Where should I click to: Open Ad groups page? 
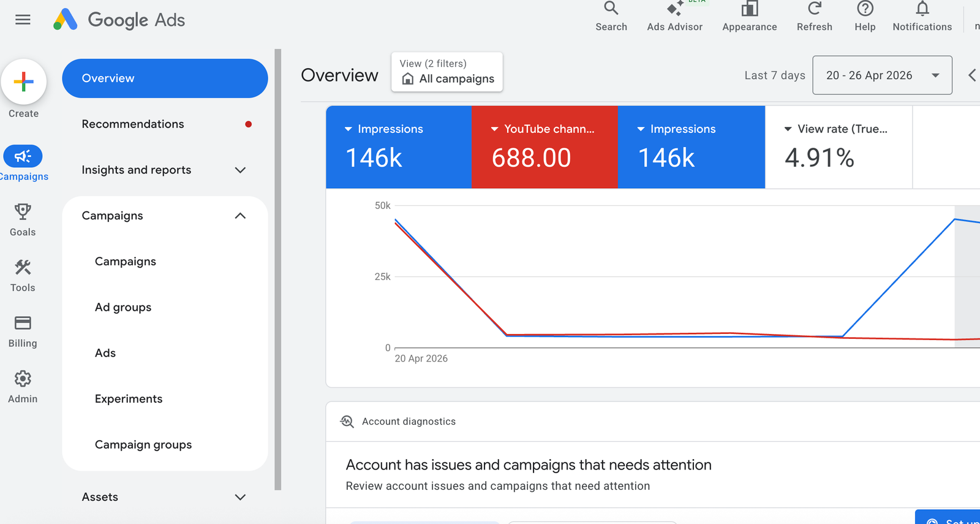click(x=123, y=308)
